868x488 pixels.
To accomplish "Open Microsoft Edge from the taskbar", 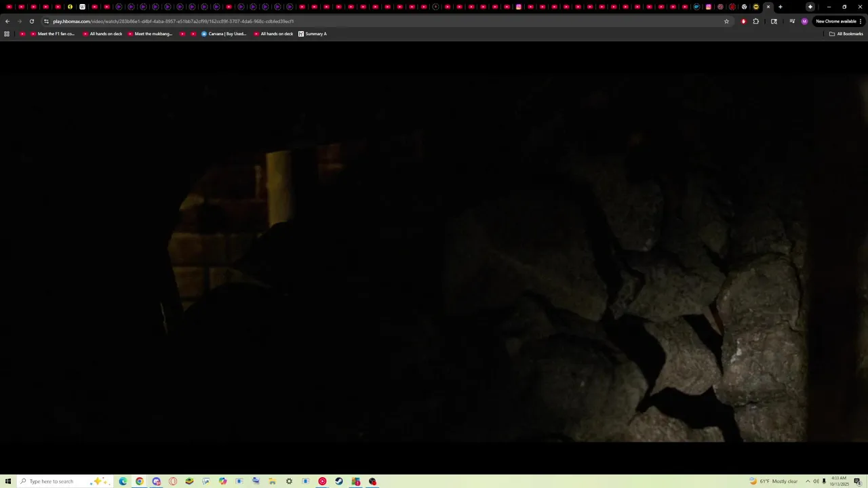I will point(123,481).
